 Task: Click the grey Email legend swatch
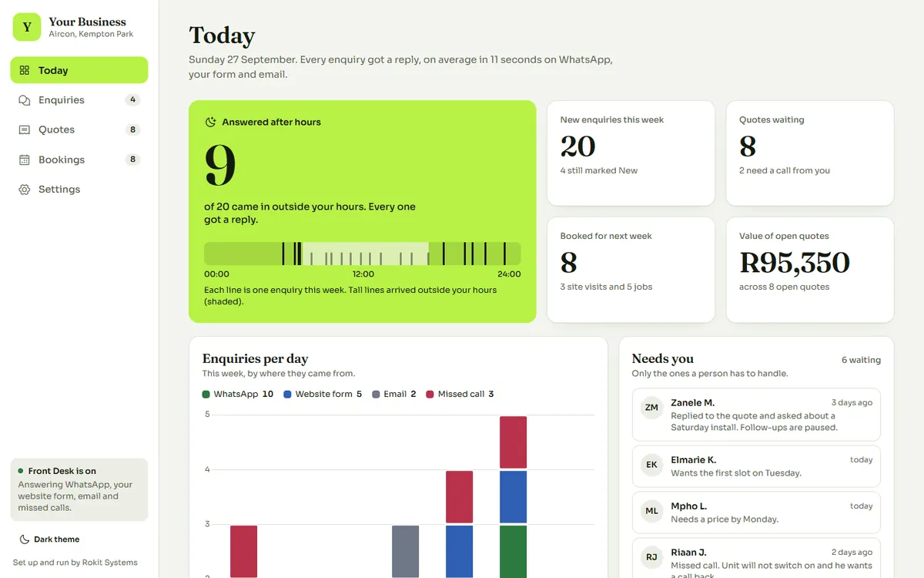(x=376, y=394)
